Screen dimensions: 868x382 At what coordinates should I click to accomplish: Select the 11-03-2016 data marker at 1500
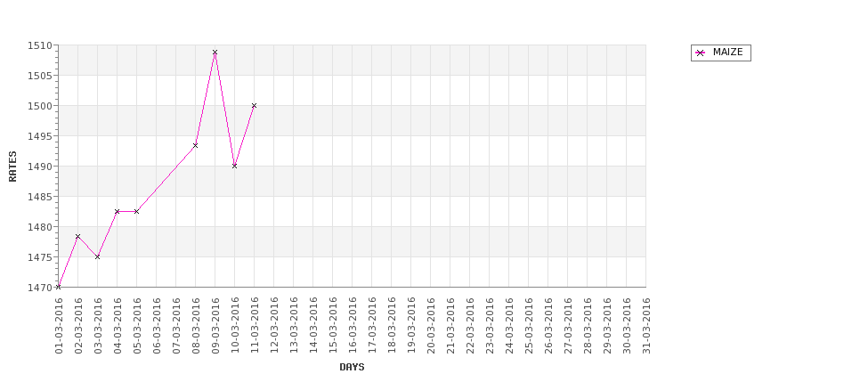[x=254, y=105]
